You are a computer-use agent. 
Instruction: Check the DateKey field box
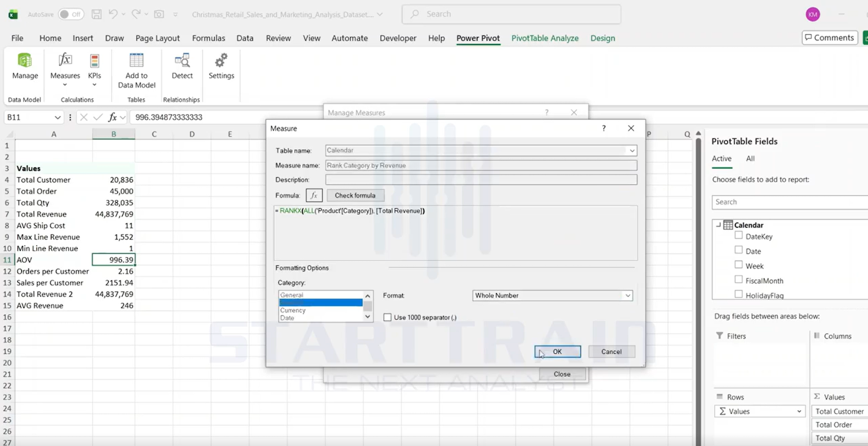738,235
